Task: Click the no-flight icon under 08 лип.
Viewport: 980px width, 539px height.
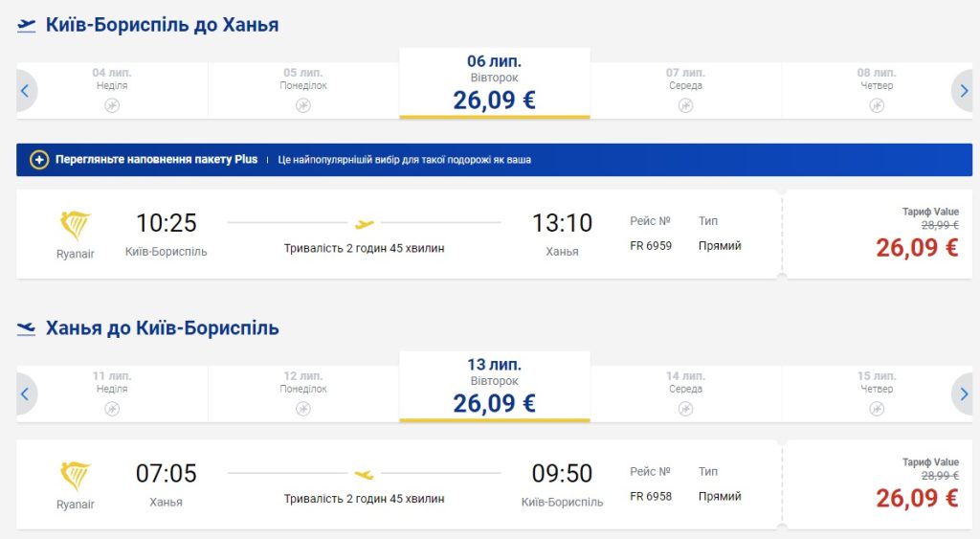Action: [877, 105]
